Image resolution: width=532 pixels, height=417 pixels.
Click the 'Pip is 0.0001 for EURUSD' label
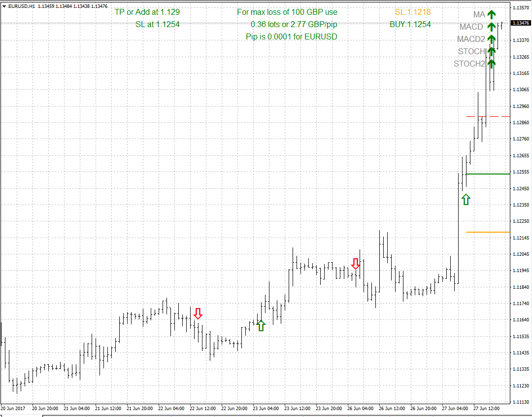(x=292, y=36)
